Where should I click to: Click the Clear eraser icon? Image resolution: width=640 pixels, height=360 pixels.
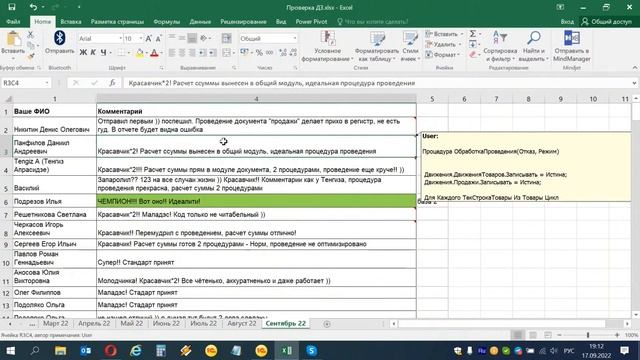[473, 54]
